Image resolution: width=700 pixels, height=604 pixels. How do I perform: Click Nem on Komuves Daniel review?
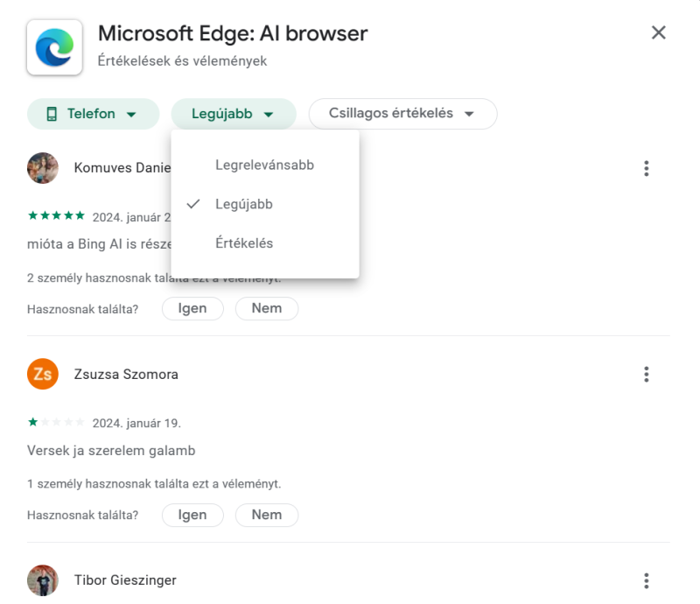[x=267, y=309]
